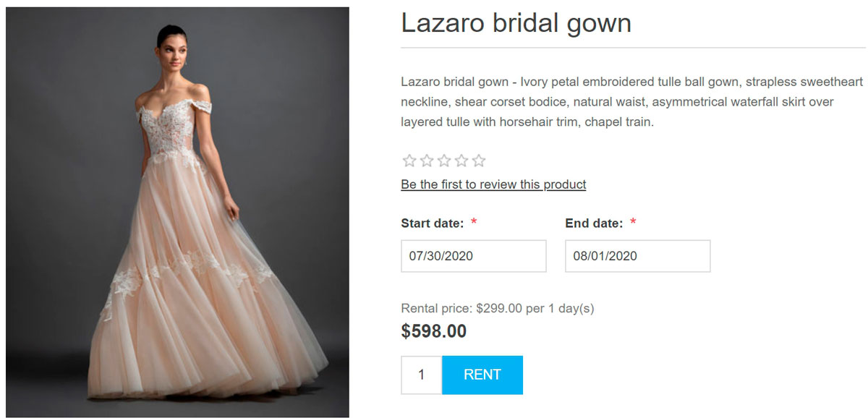
Task: Click the End date label
Action: 591,223
